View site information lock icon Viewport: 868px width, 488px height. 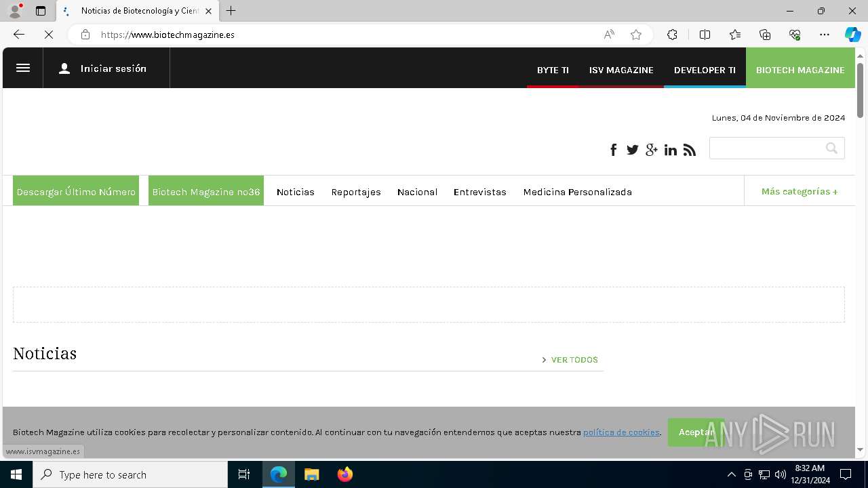85,35
